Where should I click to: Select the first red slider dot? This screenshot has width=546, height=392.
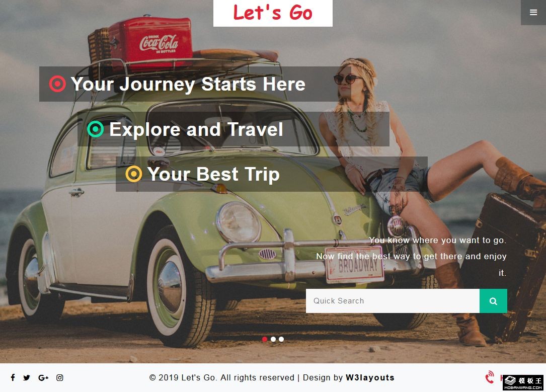point(265,339)
